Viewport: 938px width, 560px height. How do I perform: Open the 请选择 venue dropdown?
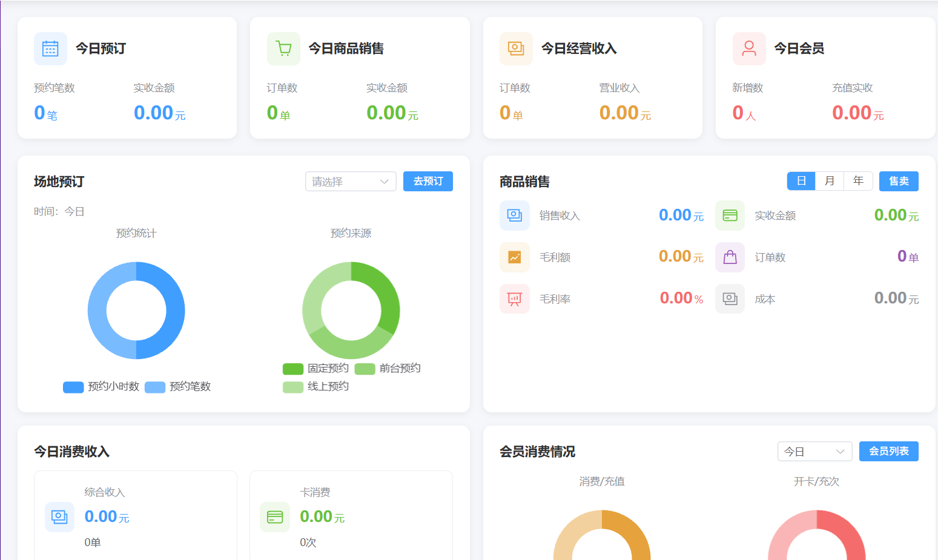click(351, 182)
